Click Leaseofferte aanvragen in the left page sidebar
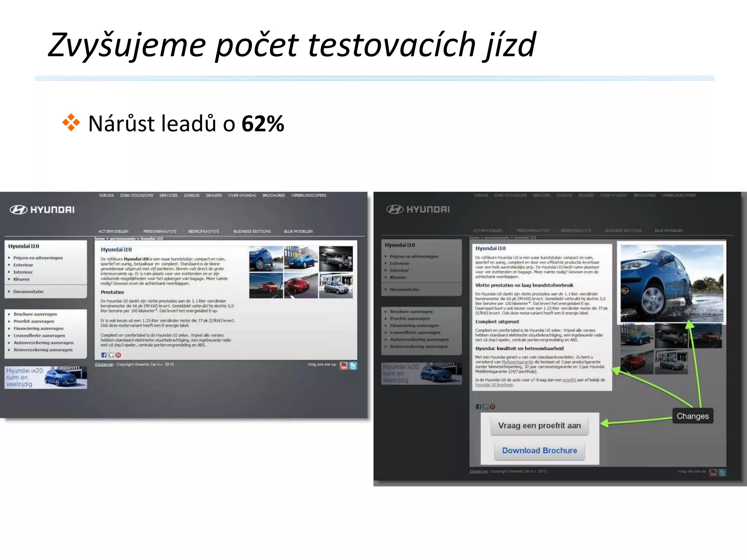The width and height of the screenshot is (747, 560). (39, 335)
